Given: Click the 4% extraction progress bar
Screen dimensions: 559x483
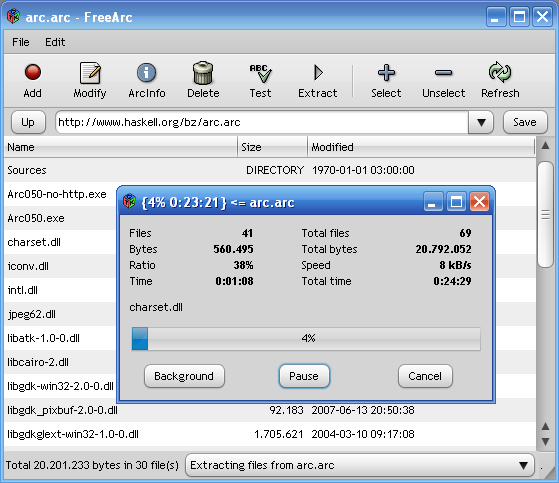Looking at the screenshot, I should click(x=306, y=339).
